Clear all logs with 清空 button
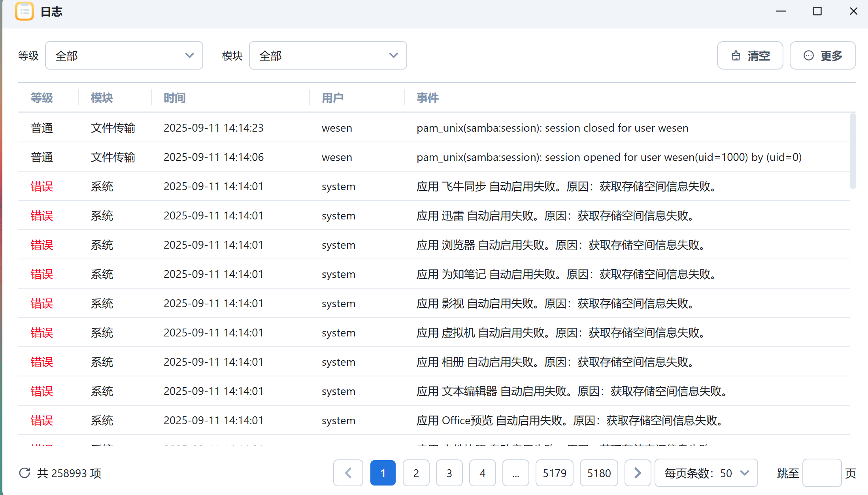This screenshot has height=495, width=868. tap(750, 55)
